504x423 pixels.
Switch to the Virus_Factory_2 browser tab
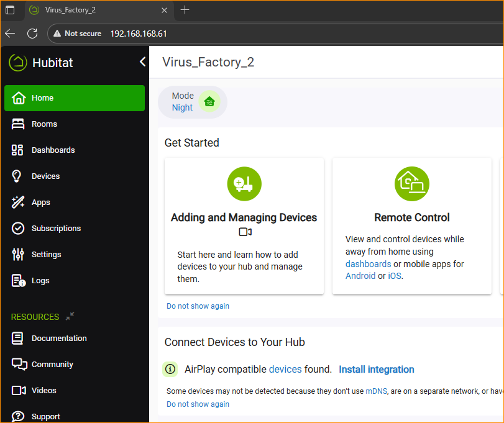tap(93, 10)
